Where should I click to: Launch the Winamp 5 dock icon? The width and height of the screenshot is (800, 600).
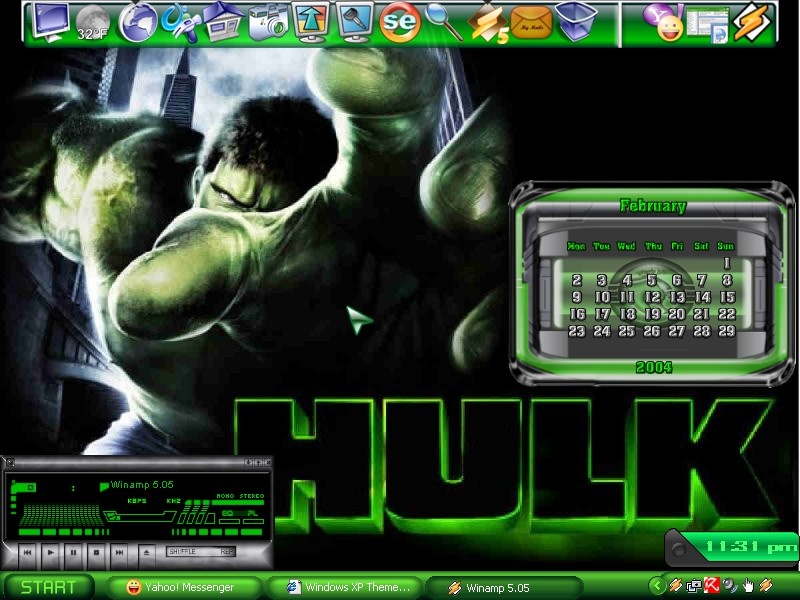(488, 23)
